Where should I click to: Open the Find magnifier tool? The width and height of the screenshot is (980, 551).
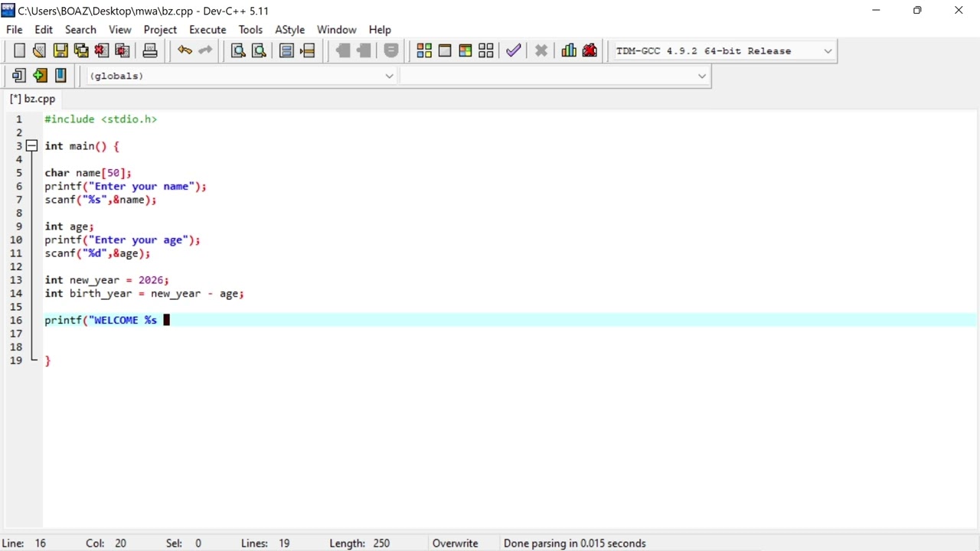[x=238, y=51]
